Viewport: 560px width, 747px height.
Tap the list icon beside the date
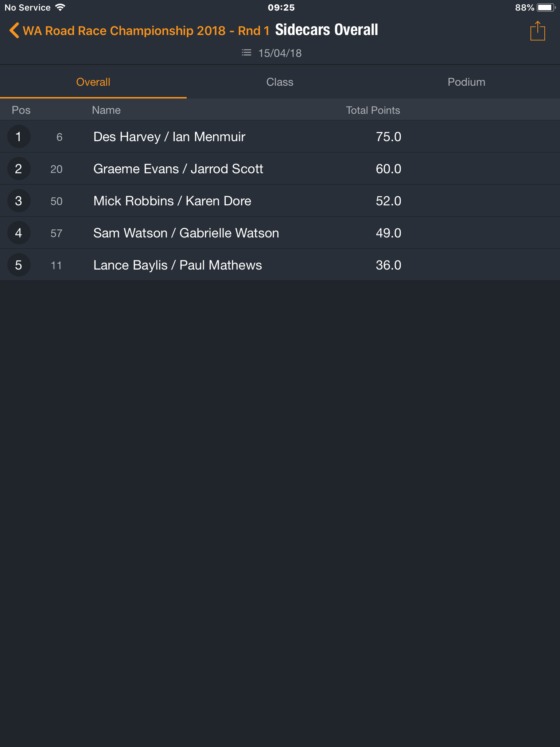point(246,53)
